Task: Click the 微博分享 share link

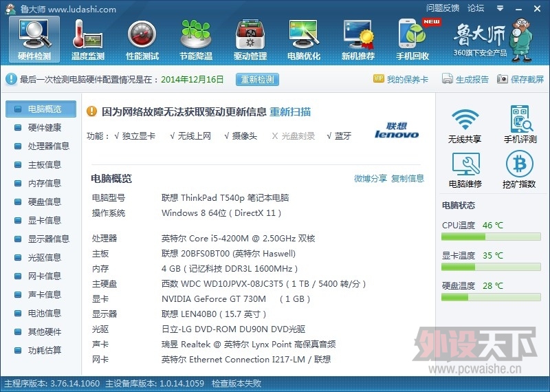Action: [371, 178]
